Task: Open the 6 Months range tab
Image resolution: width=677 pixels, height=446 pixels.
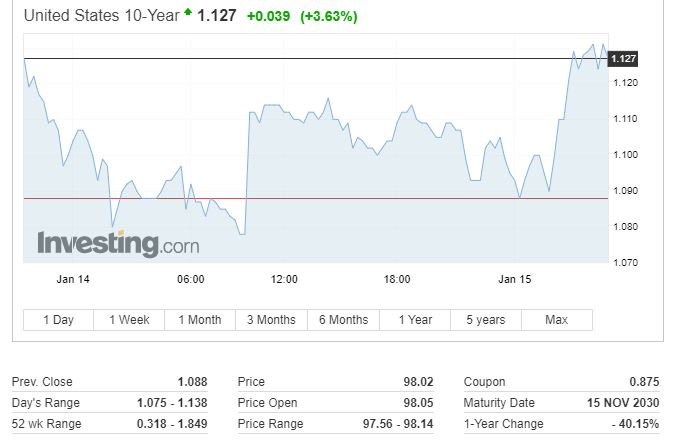Action: [343, 320]
